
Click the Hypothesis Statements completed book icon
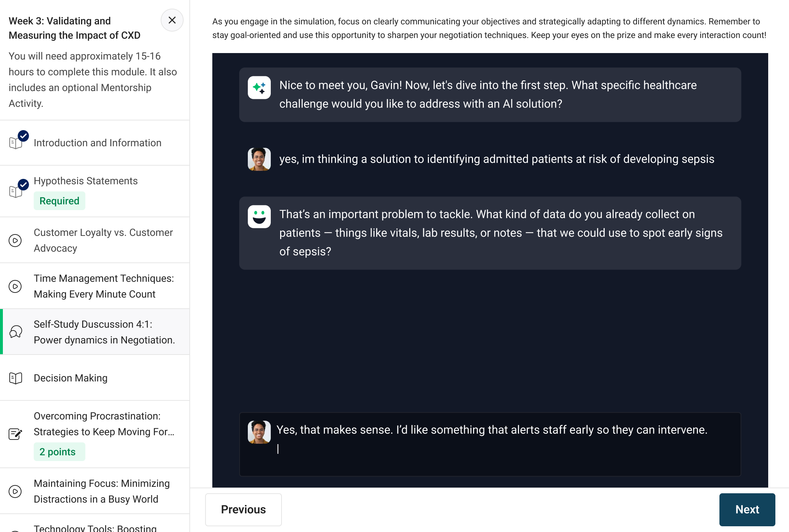[16, 191]
